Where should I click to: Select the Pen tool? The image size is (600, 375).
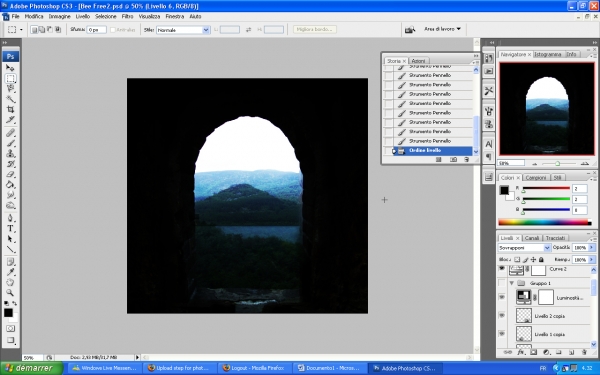[x=10, y=218]
